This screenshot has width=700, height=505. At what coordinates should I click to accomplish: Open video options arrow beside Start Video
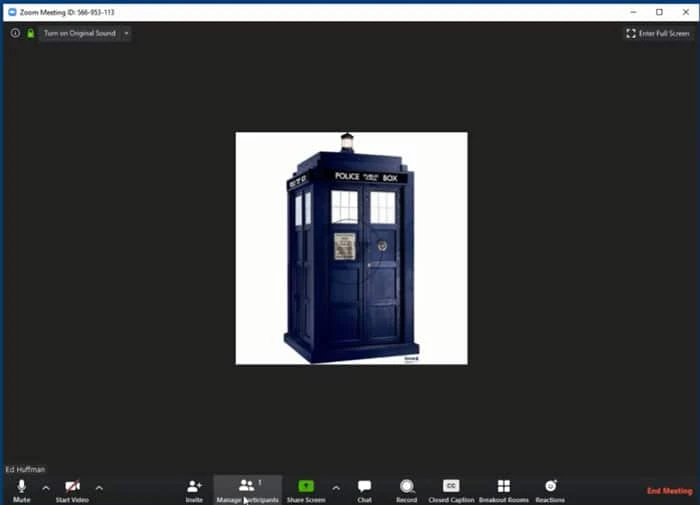tap(99, 488)
